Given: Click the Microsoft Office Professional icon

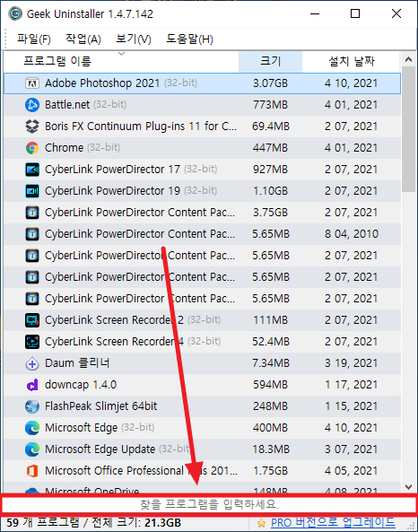Looking at the screenshot, I should tap(32, 471).
